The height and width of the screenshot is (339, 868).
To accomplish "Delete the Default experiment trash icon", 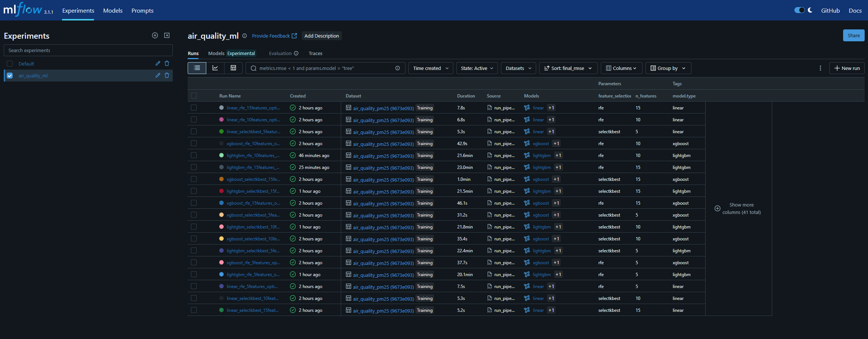I will click(167, 64).
